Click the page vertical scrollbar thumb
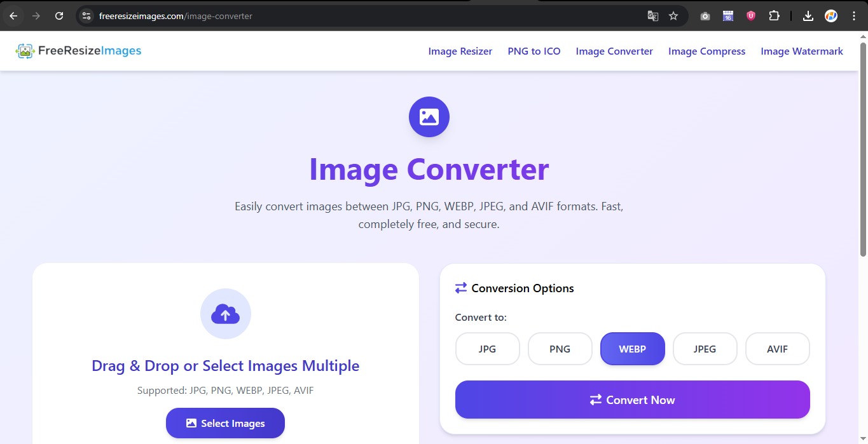Image resolution: width=868 pixels, height=444 pixels. point(863,149)
